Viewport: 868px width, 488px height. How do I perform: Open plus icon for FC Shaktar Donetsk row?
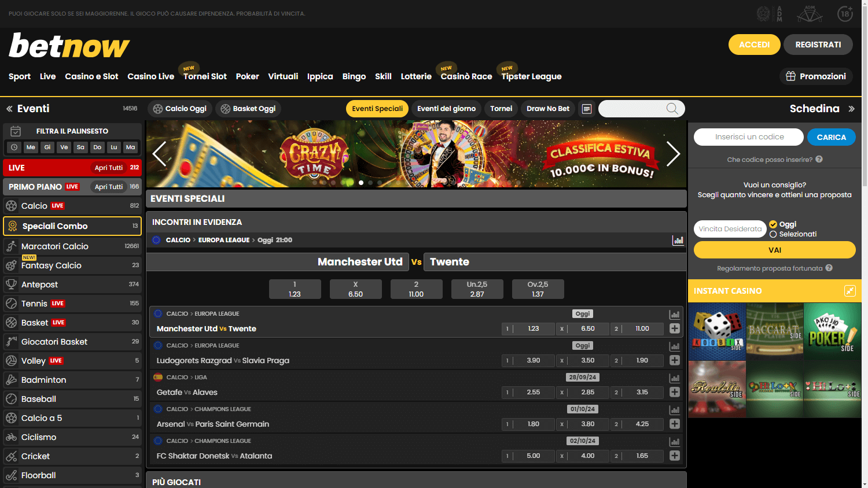click(x=675, y=456)
